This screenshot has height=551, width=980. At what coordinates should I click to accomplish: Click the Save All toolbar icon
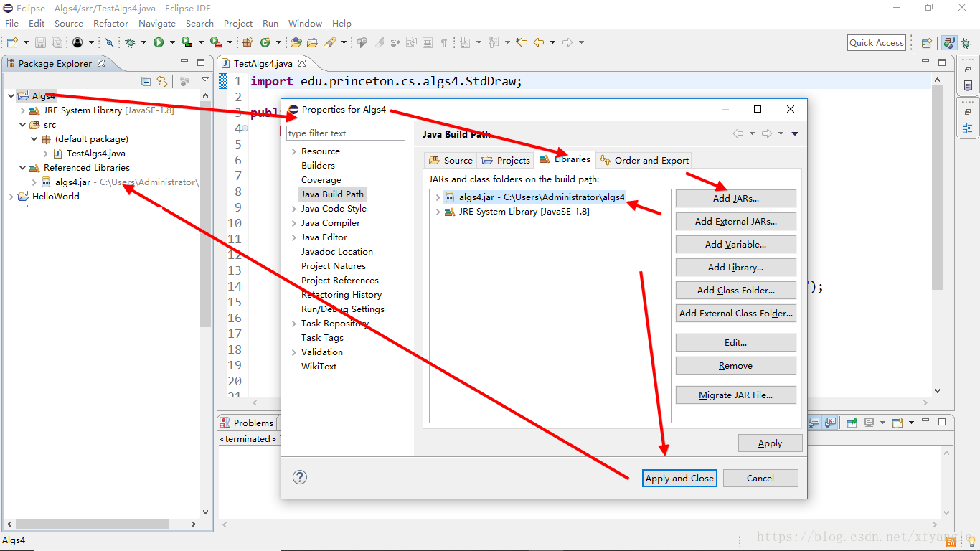(x=57, y=42)
